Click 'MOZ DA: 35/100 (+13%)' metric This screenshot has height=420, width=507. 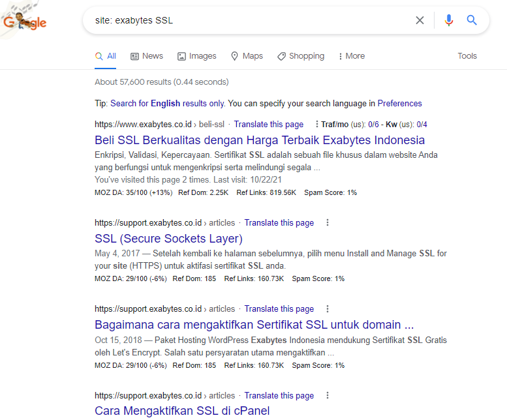click(x=134, y=192)
